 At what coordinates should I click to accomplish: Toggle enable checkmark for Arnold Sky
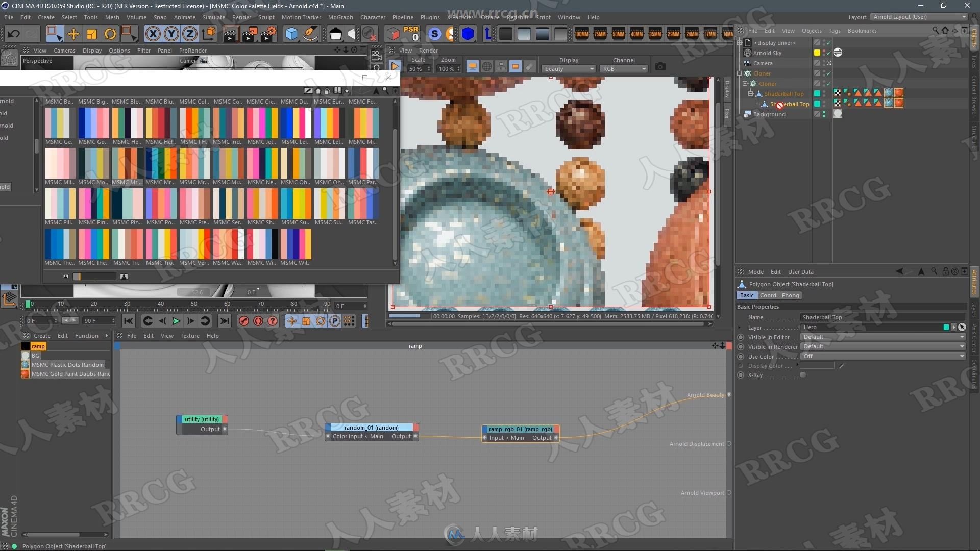[828, 53]
